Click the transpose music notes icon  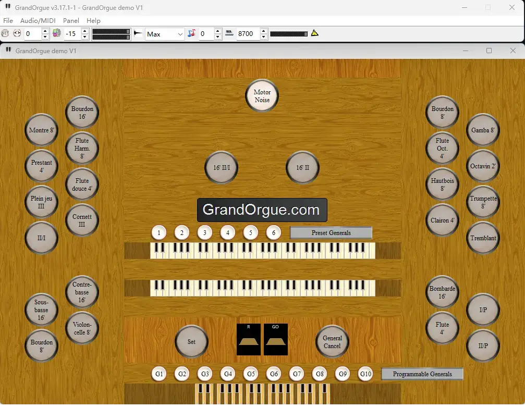pos(191,33)
